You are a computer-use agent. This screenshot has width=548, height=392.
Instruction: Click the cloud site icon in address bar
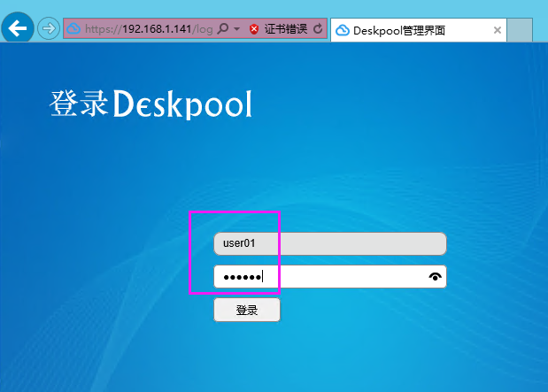(73, 28)
